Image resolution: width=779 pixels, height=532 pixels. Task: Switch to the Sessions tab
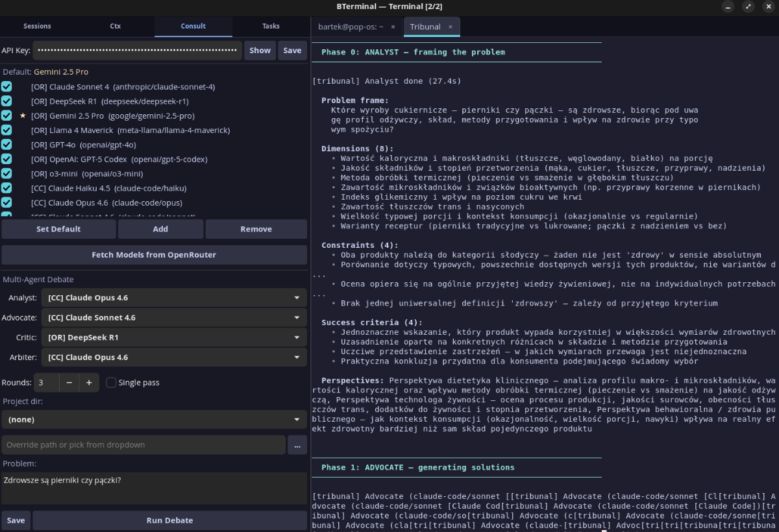pos(37,27)
